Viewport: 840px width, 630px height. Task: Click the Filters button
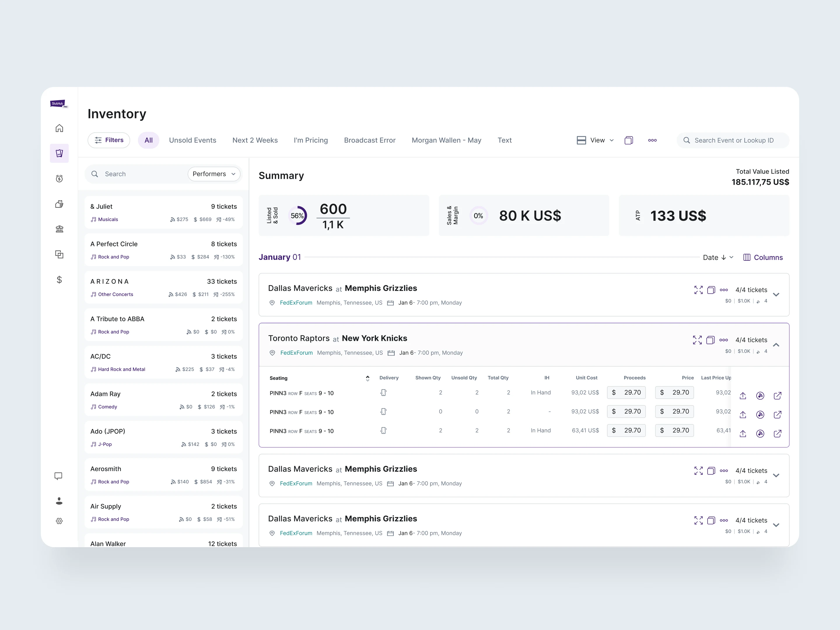[x=108, y=140]
